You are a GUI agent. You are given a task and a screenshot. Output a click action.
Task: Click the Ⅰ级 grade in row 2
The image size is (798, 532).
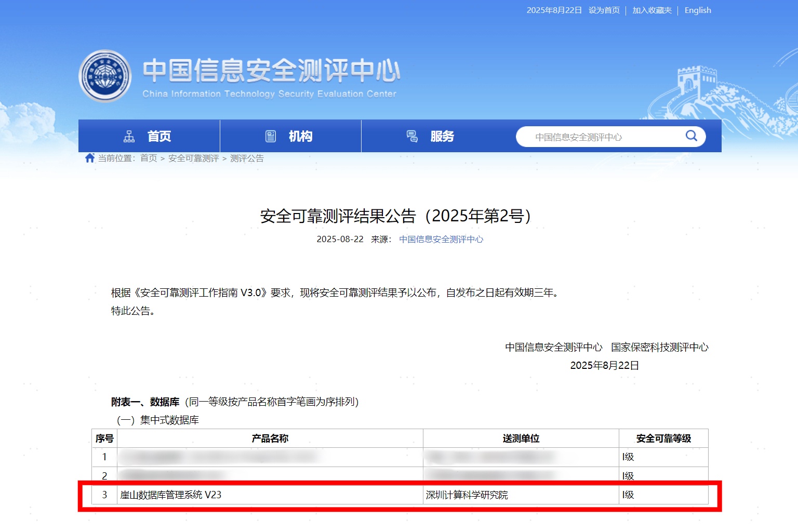[x=628, y=476]
